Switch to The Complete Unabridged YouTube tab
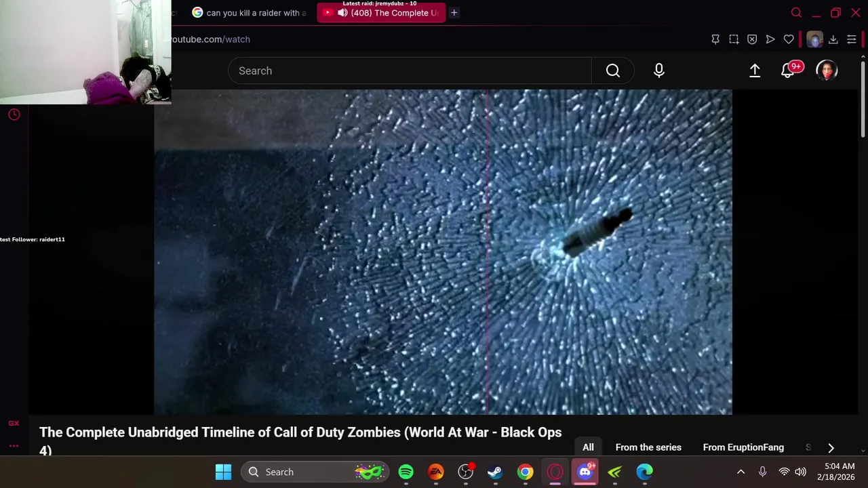 click(x=382, y=13)
